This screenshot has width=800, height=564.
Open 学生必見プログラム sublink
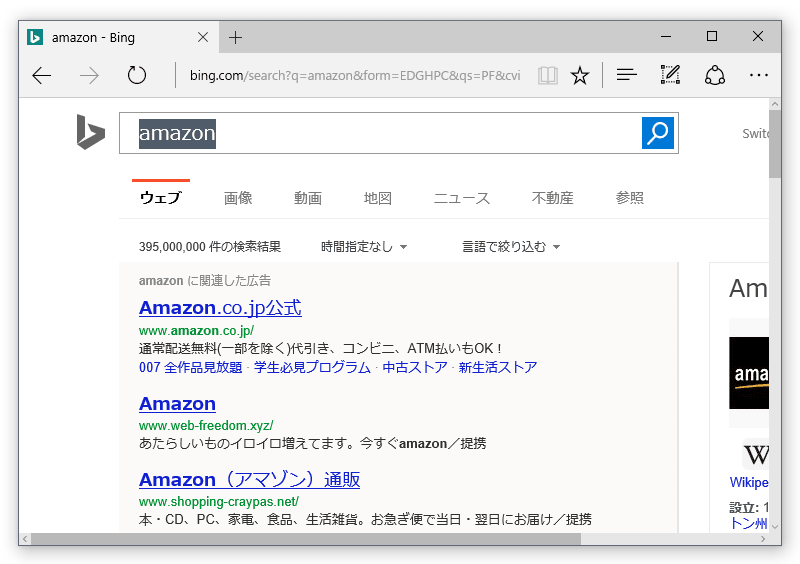click(x=312, y=367)
